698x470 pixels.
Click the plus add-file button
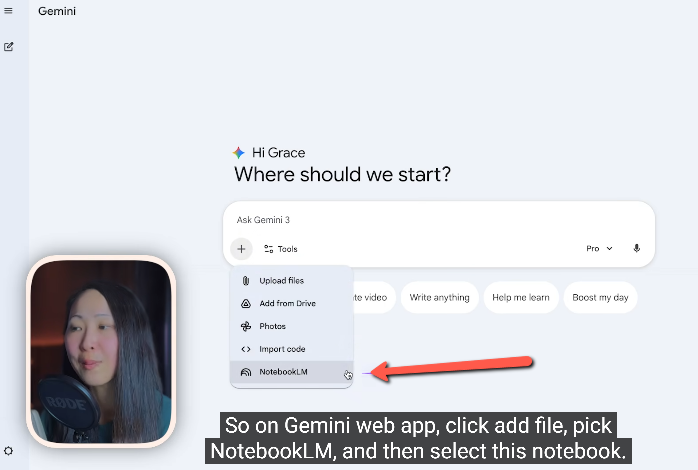[x=241, y=248]
